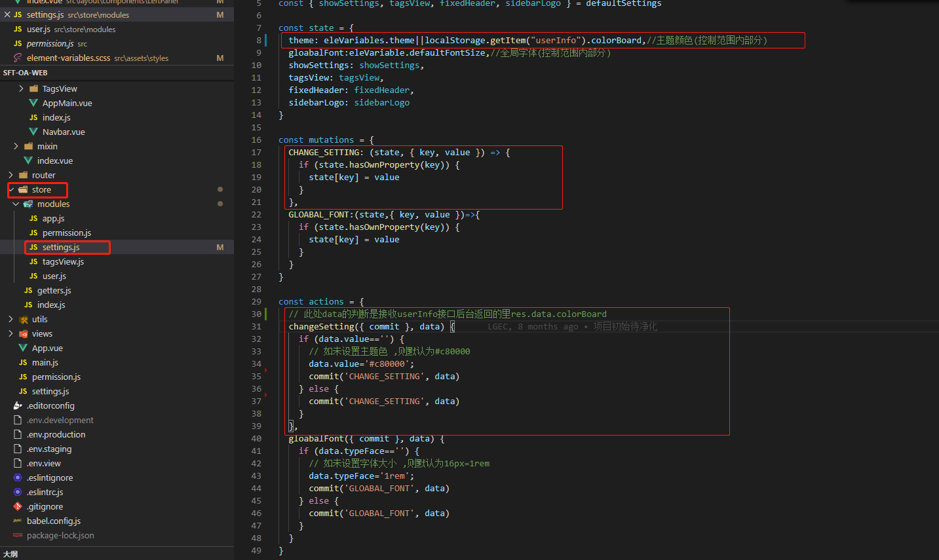Viewport: 939px width, 560px height.
Task: Click the npm icon beside package-lock.json
Action: point(18,535)
